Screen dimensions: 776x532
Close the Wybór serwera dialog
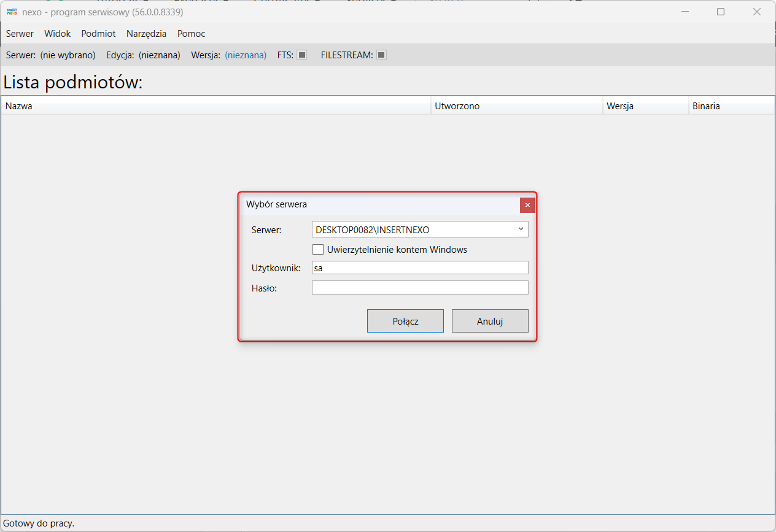tap(527, 205)
